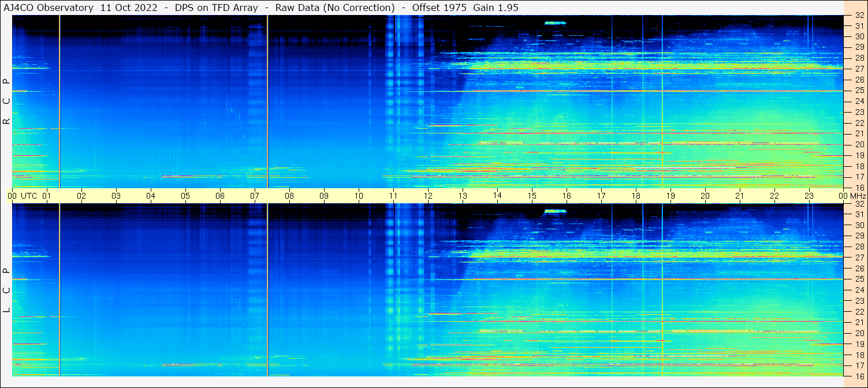This screenshot has height=388, width=868.
Task: Pick the 17 hour mark on time axis
Action: click(601, 196)
